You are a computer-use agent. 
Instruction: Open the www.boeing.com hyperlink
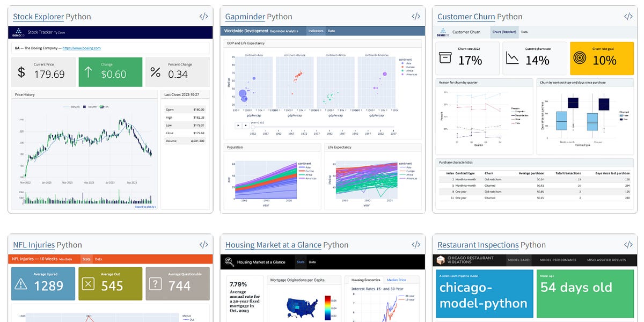(82, 48)
